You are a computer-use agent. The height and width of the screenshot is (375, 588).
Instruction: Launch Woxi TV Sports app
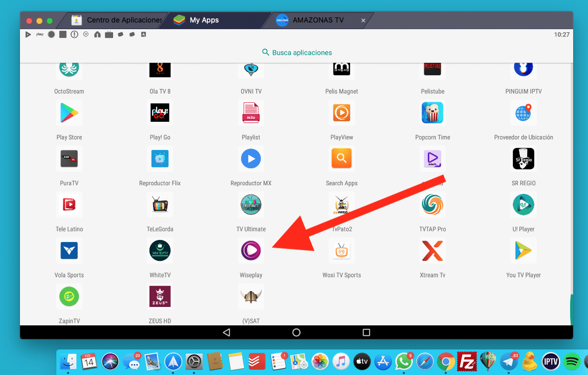coord(341,251)
